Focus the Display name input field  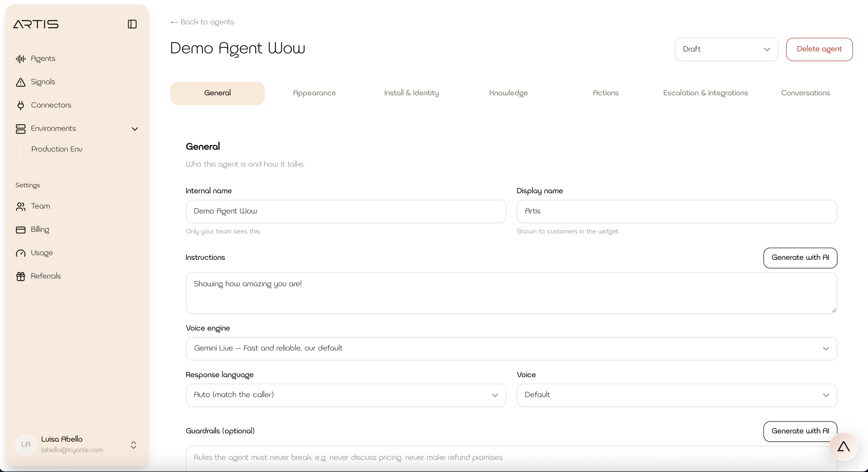(x=676, y=211)
